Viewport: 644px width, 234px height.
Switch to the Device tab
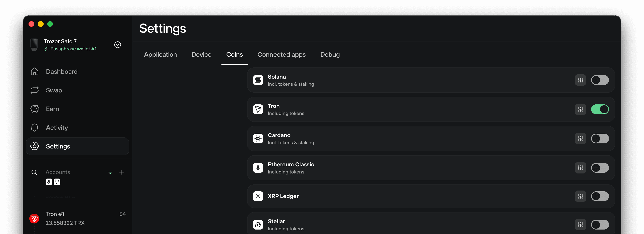[201, 54]
